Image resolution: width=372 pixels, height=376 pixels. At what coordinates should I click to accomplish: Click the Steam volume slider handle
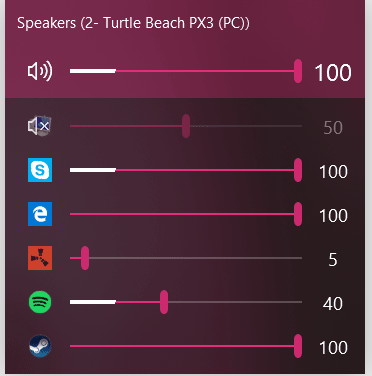[298, 346]
